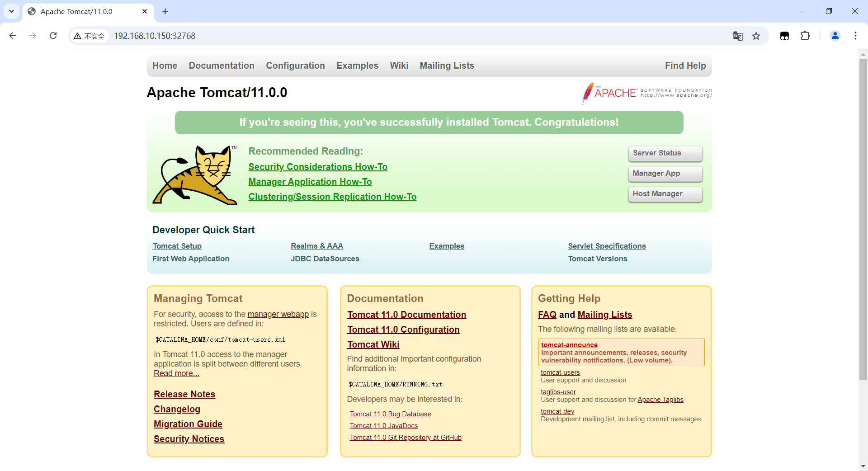Select the Apache Tomcat/11.0.0 browser tab

click(88, 11)
